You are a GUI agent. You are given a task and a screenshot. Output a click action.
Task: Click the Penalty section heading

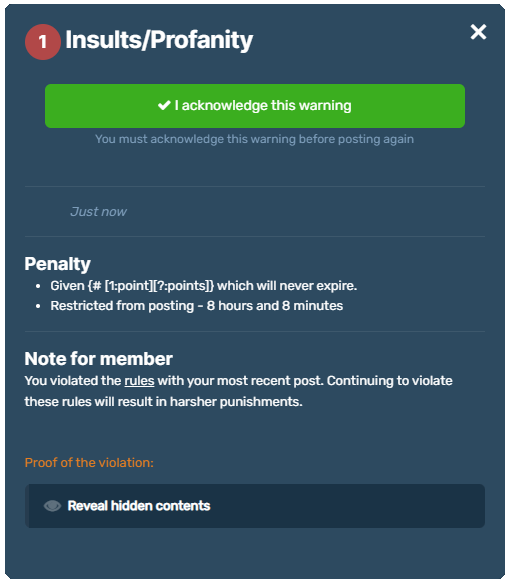pyautogui.click(x=58, y=264)
